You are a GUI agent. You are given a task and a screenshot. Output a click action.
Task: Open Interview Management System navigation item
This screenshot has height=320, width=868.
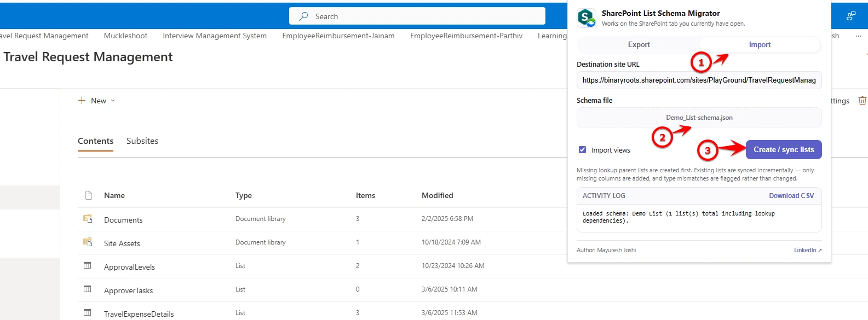[x=215, y=36]
